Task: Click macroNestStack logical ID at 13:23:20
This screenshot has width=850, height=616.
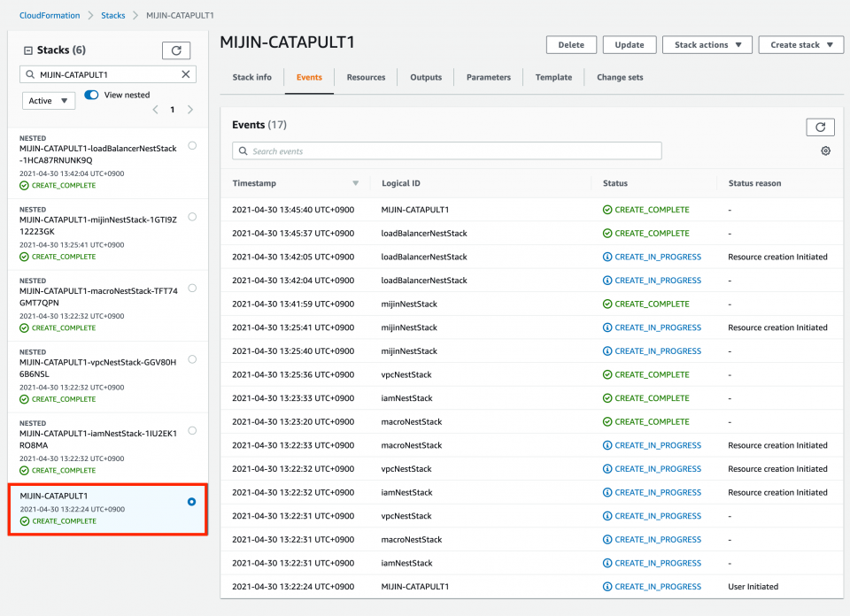Action: click(412, 421)
